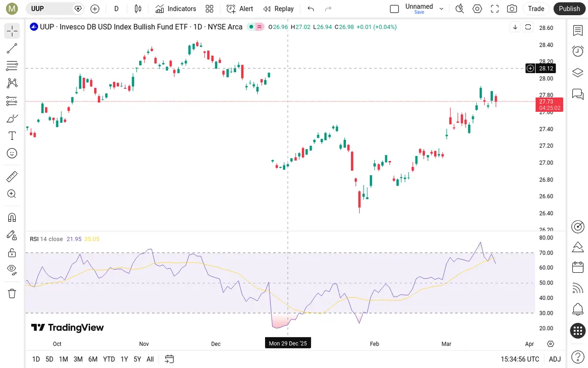Screen dimensions: 588x368
Task: Toggle stay in drawing mode
Action: [x=12, y=235]
